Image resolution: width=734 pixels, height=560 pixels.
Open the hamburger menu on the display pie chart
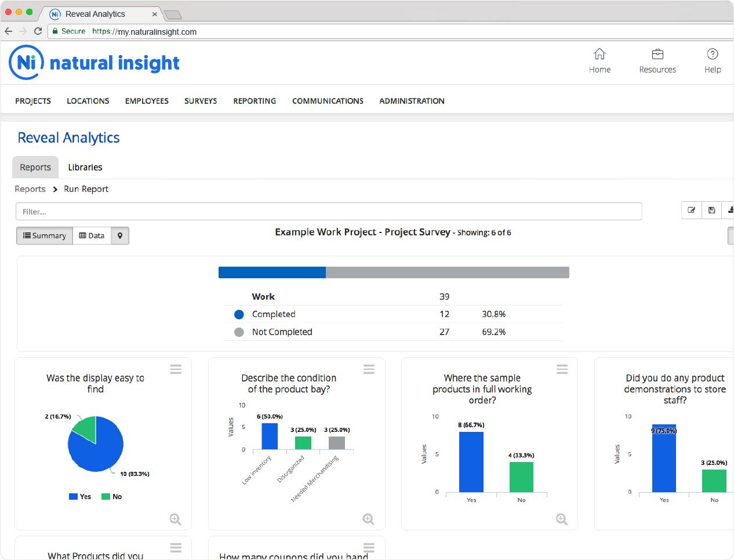(176, 369)
